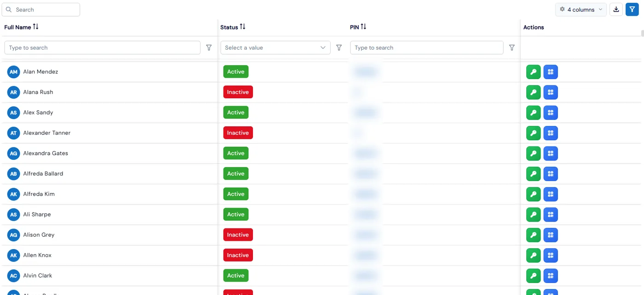Open the blue grid action for Alvin Clark
The image size is (644, 295).
[x=551, y=276]
